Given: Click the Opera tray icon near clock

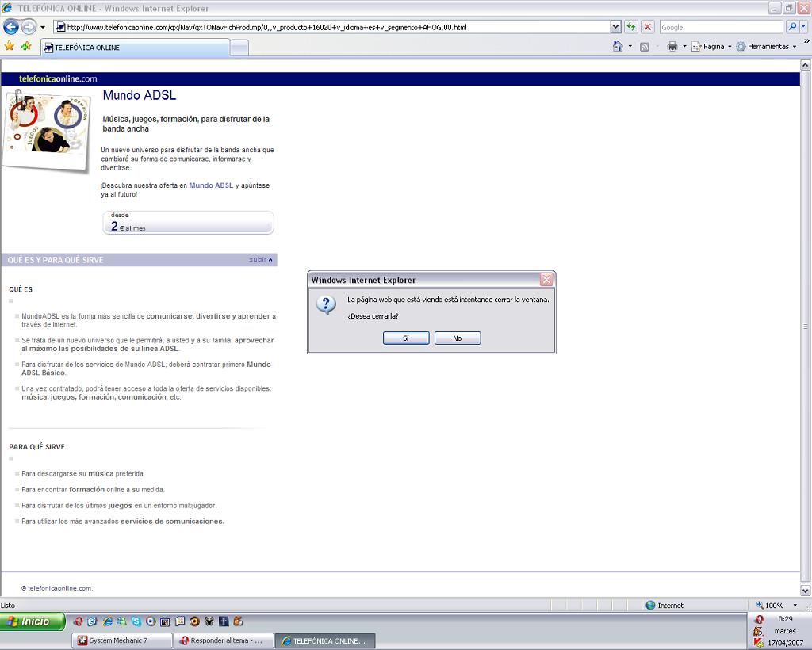Looking at the screenshot, I should [x=759, y=619].
